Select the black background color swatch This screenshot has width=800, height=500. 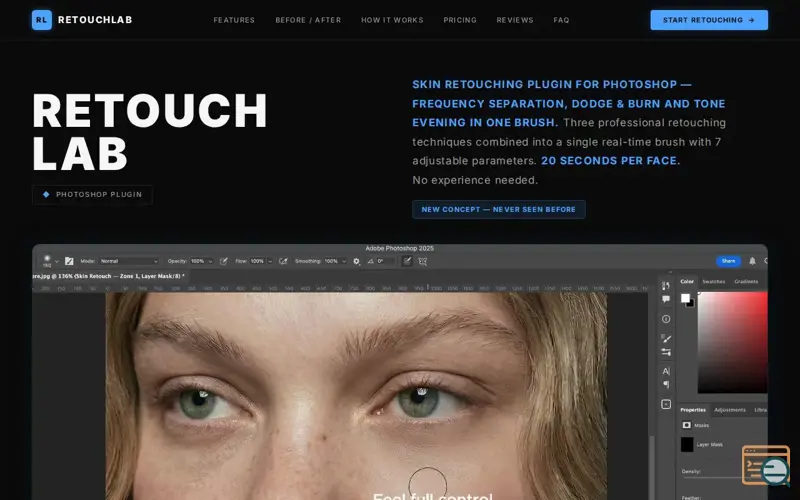point(691,304)
